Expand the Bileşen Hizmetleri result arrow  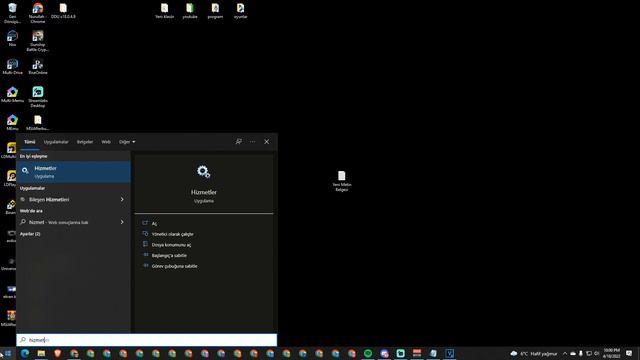pos(122,200)
